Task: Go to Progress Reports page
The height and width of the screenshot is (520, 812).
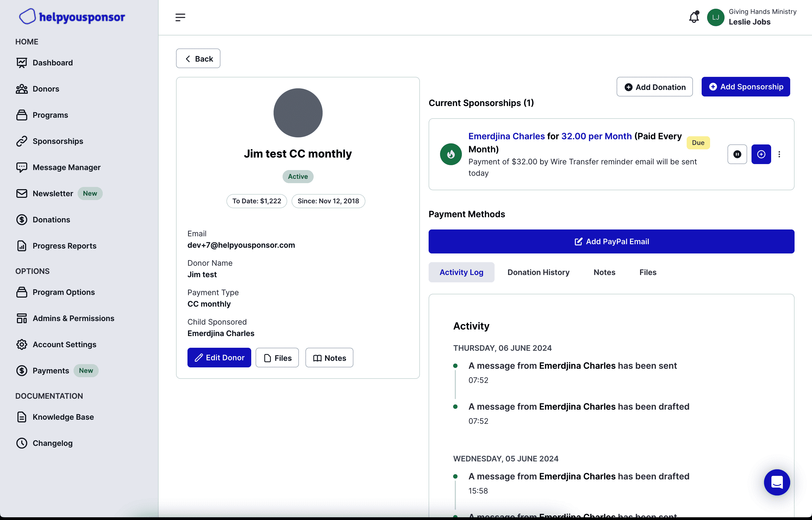Action: (64, 246)
